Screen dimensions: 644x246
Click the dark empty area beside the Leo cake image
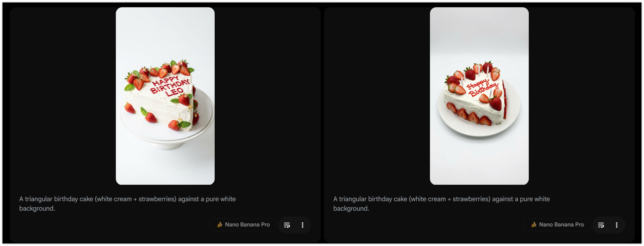(x=63, y=95)
